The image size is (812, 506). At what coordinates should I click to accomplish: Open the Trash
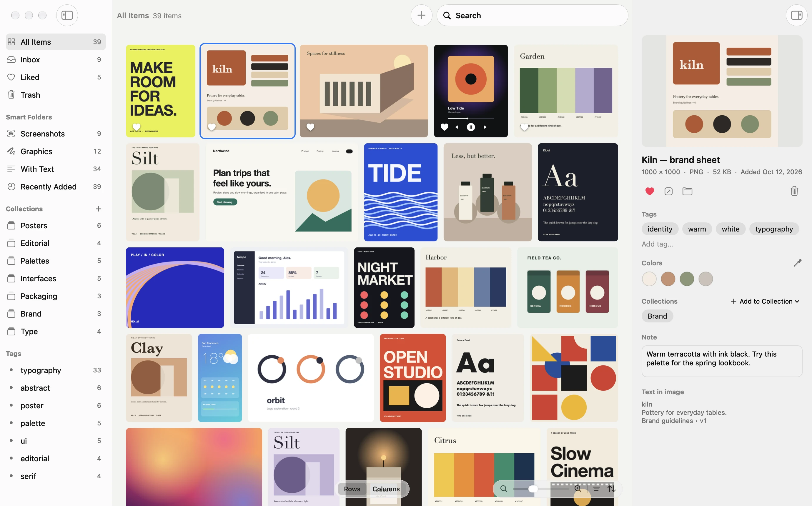click(x=56, y=95)
